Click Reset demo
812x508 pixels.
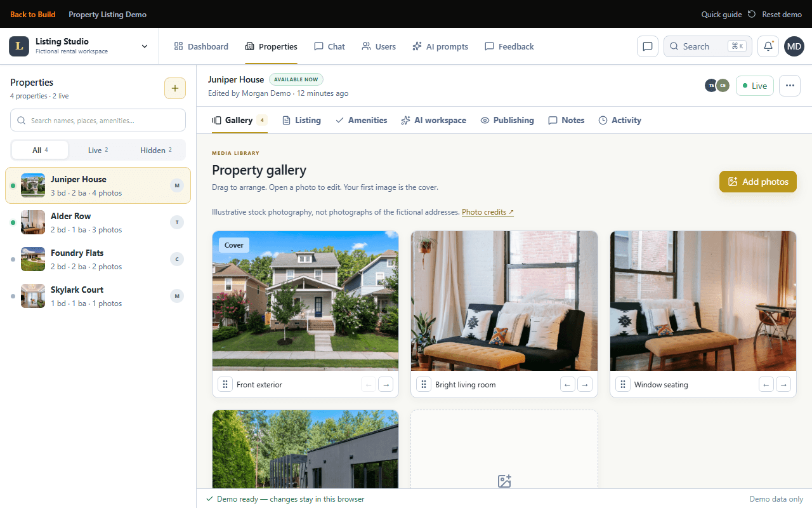tap(775, 15)
